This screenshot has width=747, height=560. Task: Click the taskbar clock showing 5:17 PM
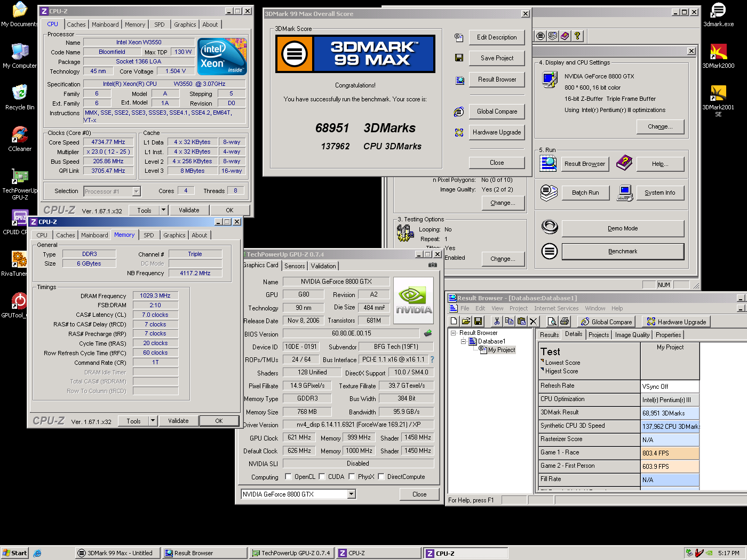coord(729,553)
